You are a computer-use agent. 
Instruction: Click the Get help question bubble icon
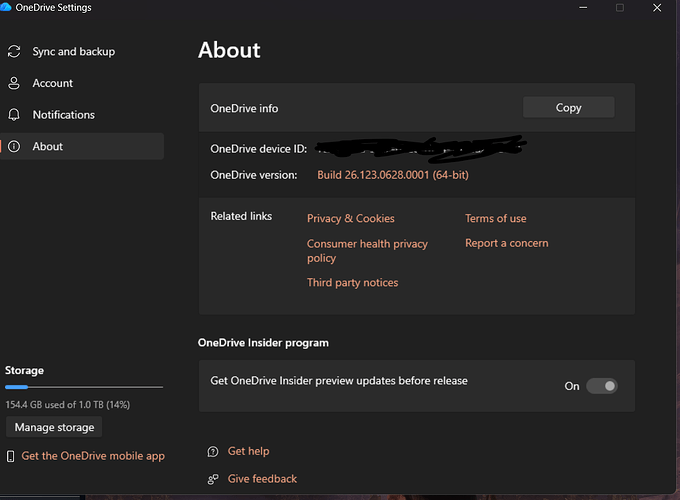(x=213, y=452)
